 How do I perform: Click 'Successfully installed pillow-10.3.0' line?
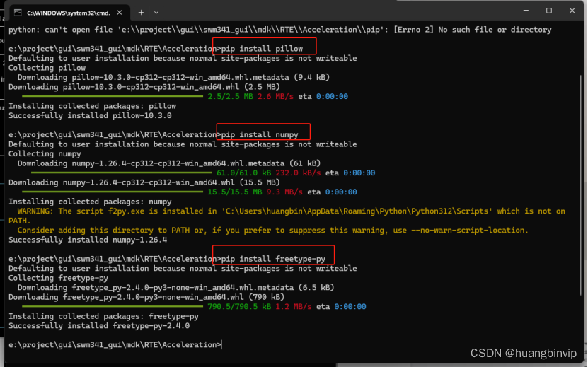[90, 115]
